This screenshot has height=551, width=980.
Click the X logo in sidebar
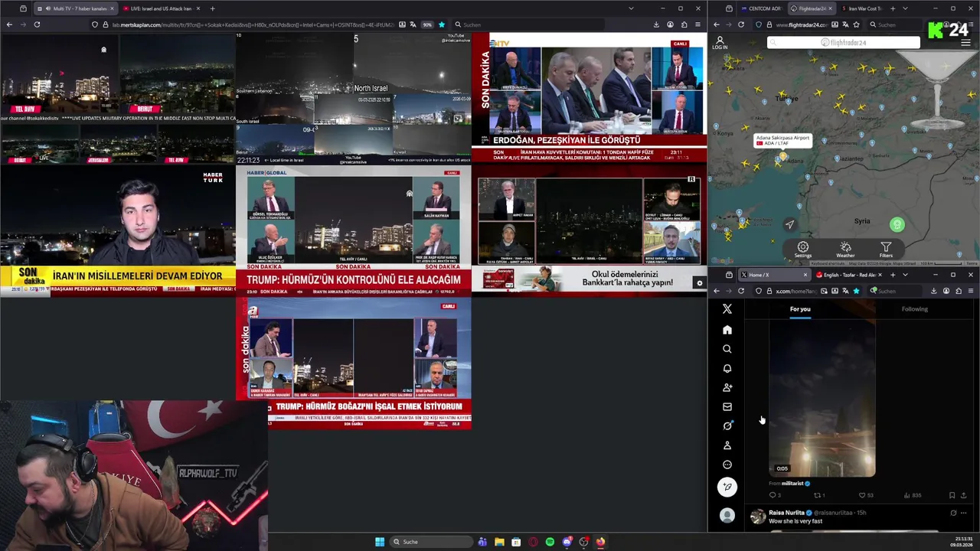pyautogui.click(x=727, y=309)
